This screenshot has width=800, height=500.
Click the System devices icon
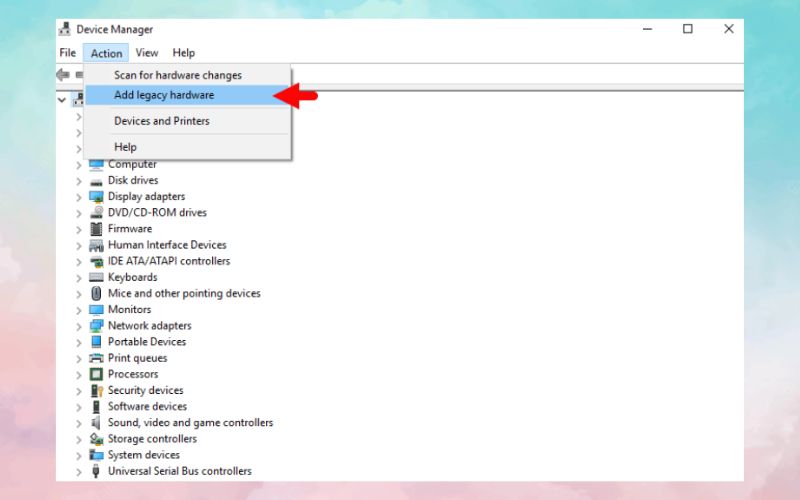[x=96, y=455]
